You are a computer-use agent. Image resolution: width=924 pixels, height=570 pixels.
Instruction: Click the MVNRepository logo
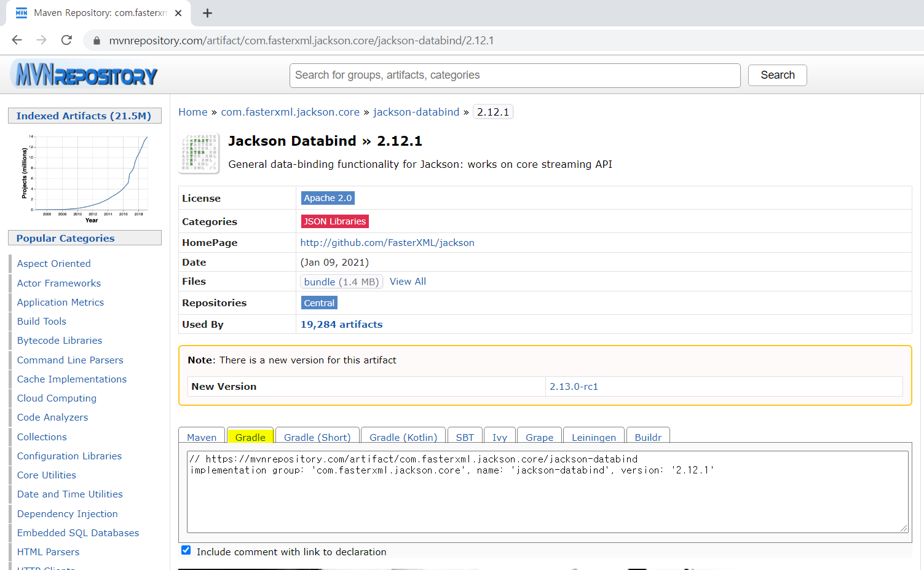point(84,75)
